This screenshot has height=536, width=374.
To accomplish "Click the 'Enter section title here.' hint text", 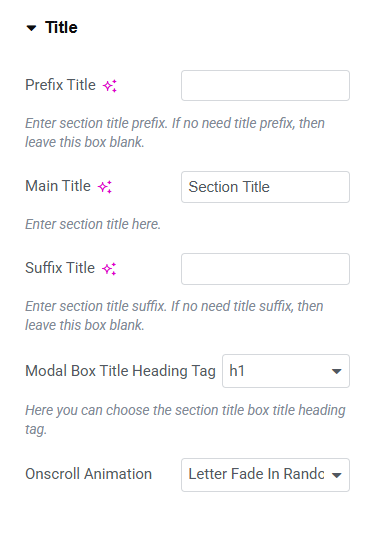I will point(93,224).
